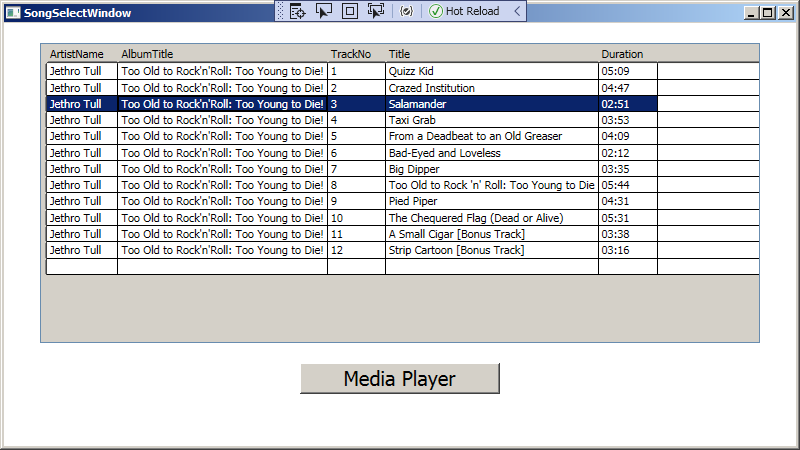Click duration cell 02:12
The height and width of the screenshot is (450, 800).
(628, 153)
